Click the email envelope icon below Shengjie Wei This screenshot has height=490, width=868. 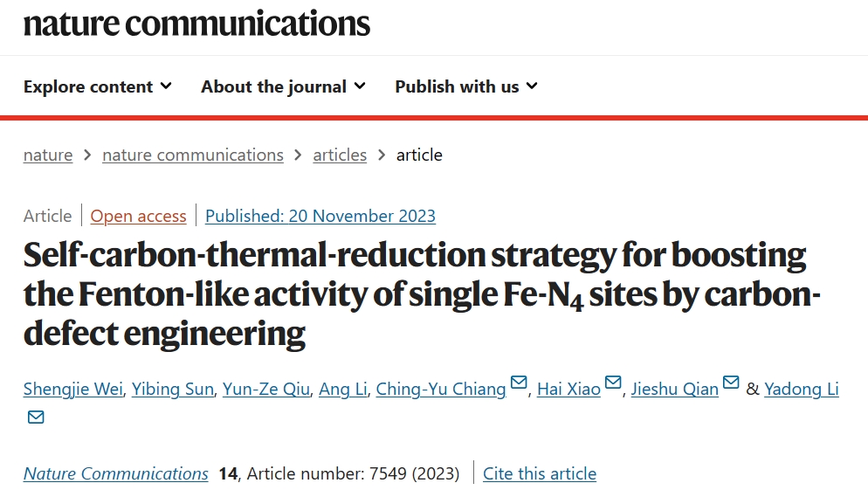pos(36,417)
